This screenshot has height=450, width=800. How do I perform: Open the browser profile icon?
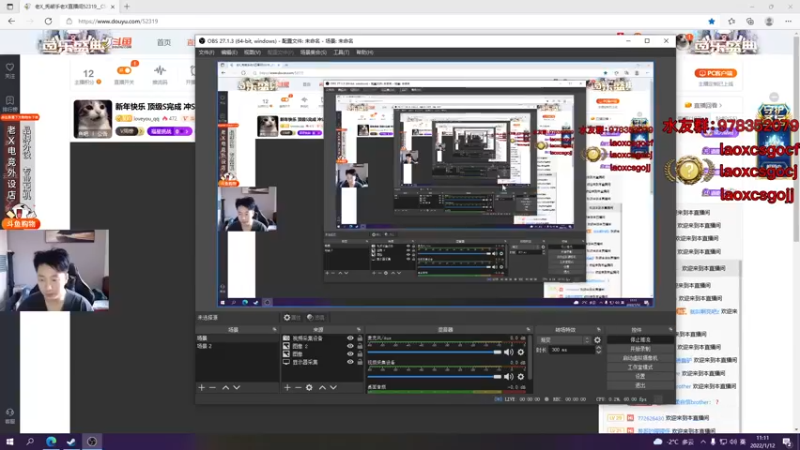tap(769, 21)
